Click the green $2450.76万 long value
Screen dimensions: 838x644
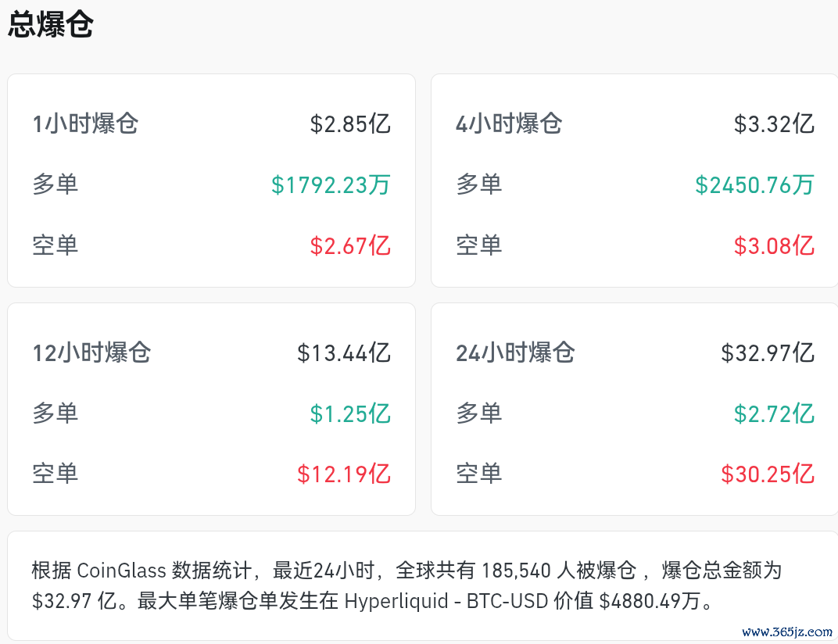(x=754, y=185)
